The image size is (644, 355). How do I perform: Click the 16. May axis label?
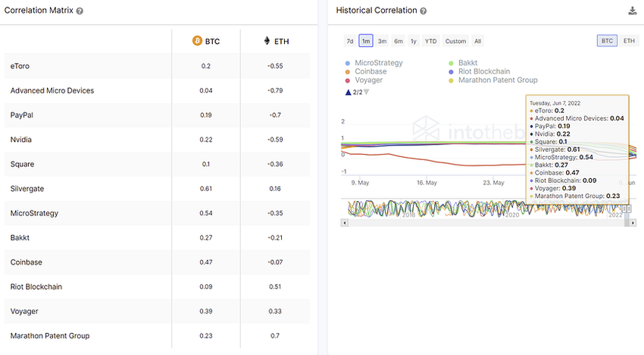click(427, 183)
